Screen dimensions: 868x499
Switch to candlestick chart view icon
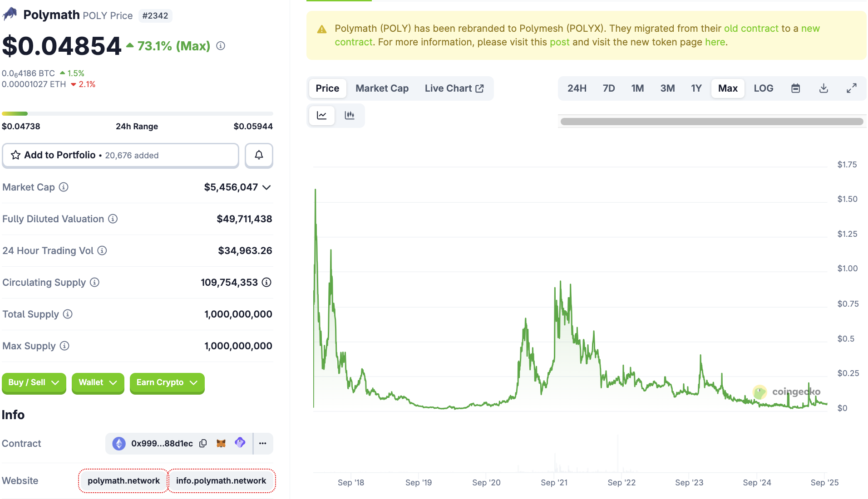tap(350, 115)
